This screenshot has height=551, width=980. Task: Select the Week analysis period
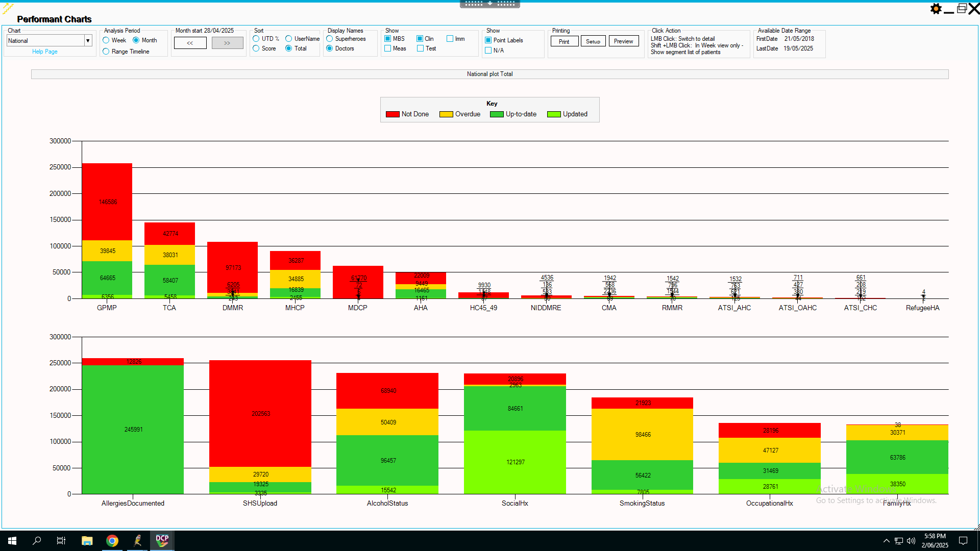point(106,40)
